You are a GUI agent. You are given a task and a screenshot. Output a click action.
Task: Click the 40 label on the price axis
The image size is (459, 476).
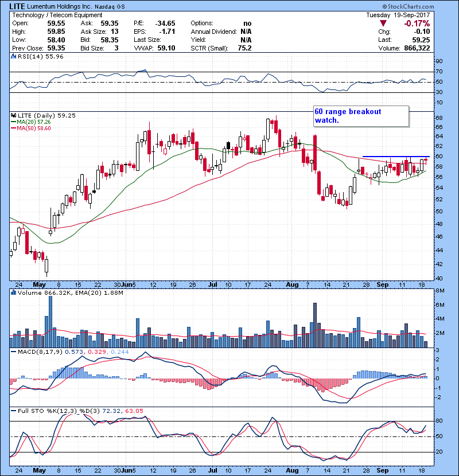coord(439,278)
